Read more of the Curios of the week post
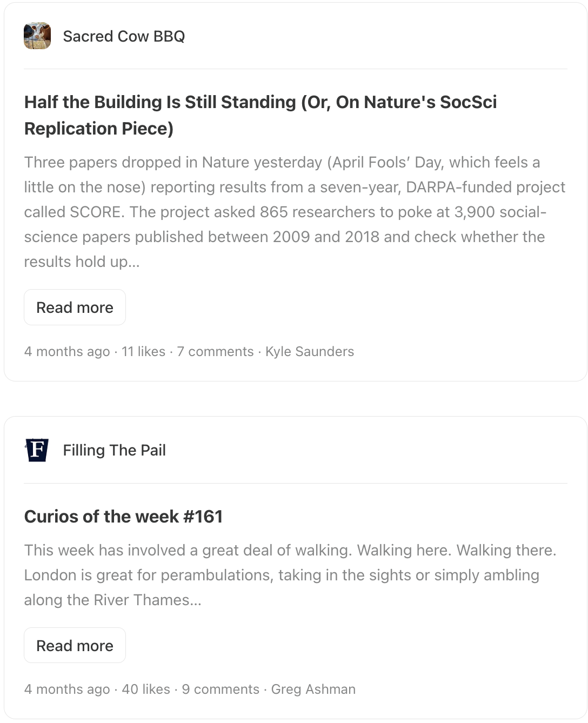This screenshot has height=723, width=588. [75, 645]
